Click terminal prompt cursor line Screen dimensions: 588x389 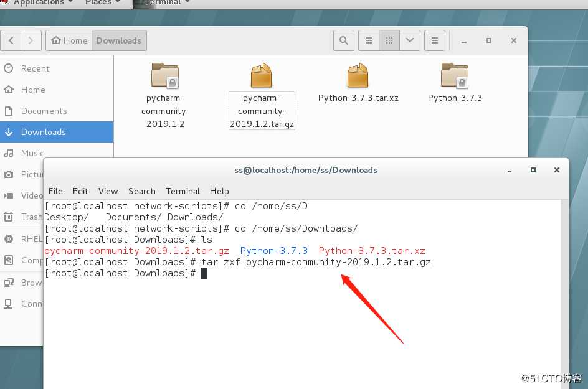click(126, 273)
